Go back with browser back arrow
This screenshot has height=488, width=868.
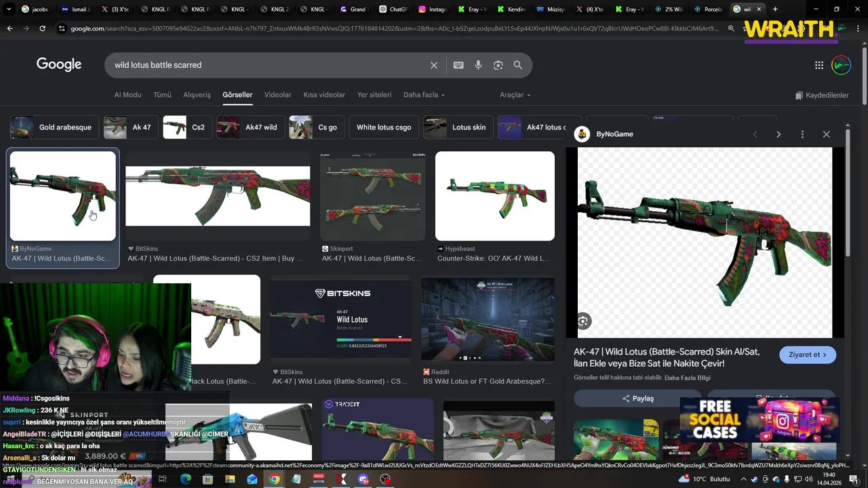point(9,28)
